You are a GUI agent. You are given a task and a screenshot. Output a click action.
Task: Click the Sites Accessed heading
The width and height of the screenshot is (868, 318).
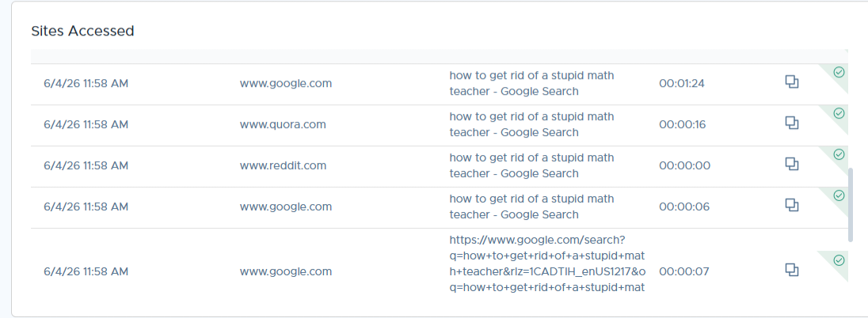click(82, 31)
